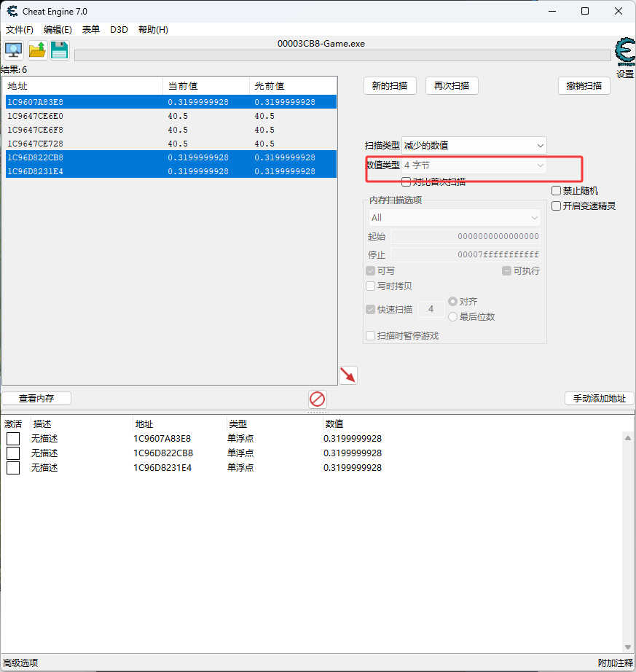Start a new scan with 新的扫描
Image resolution: width=636 pixels, height=672 pixels.
click(390, 86)
